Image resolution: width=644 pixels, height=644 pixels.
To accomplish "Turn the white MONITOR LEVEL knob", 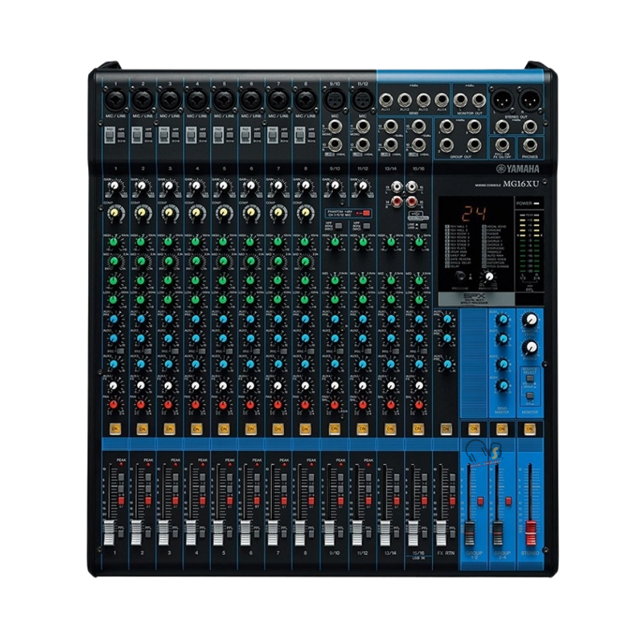I will click(530, 319).
